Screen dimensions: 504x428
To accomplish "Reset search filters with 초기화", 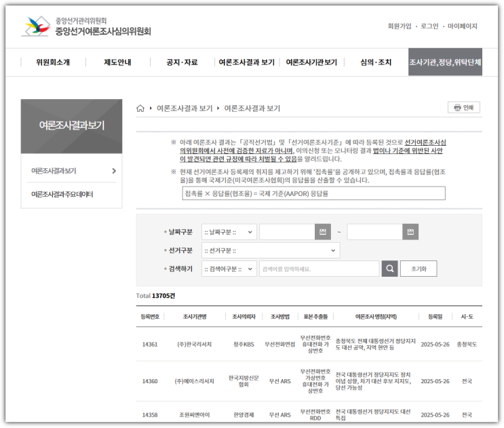I will point(419,269).
